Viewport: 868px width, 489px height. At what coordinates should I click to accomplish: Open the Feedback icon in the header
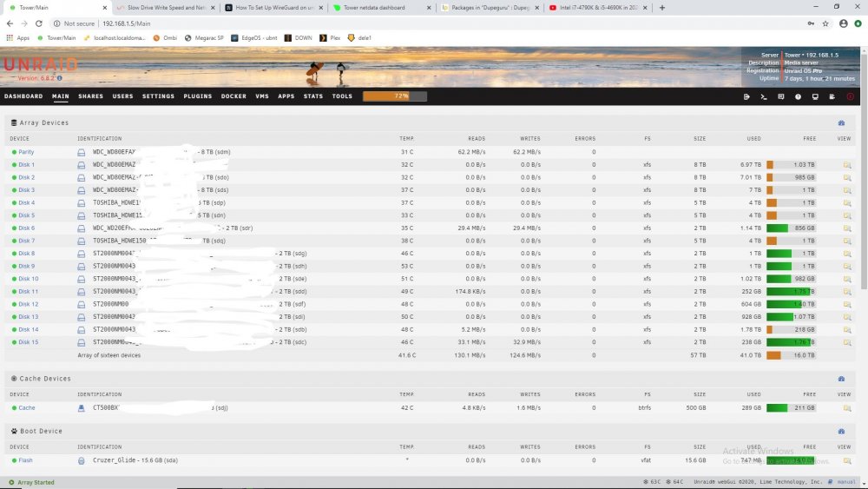(780, 96)
